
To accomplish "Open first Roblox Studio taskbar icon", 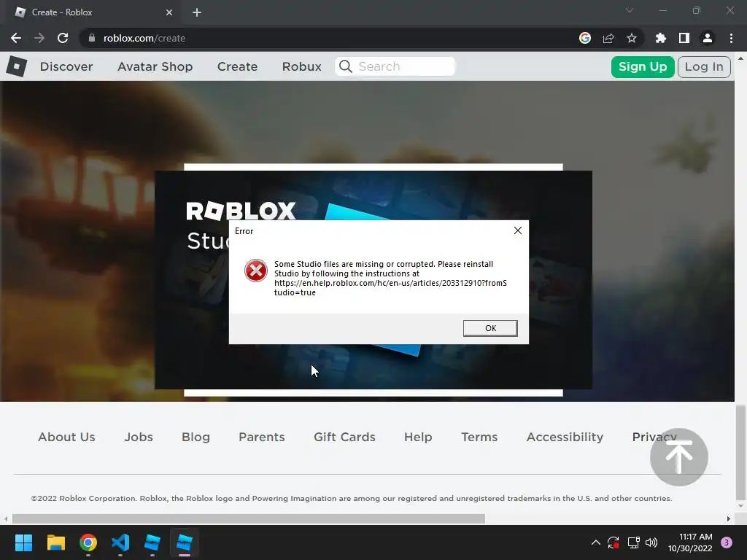I will 152,542.
